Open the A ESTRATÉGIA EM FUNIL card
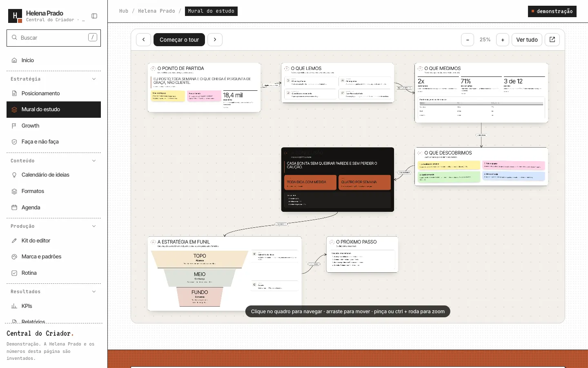This screenshot has height=368, width=588. pyautogui.click(x=225, y=274)
